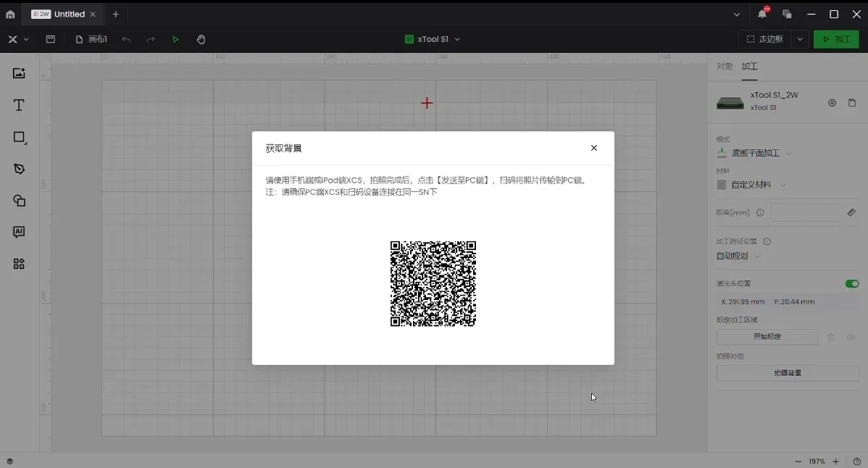Zoom out with the minus button
The width and height of the screenshot is (868, 468).
tap(798, 461)
